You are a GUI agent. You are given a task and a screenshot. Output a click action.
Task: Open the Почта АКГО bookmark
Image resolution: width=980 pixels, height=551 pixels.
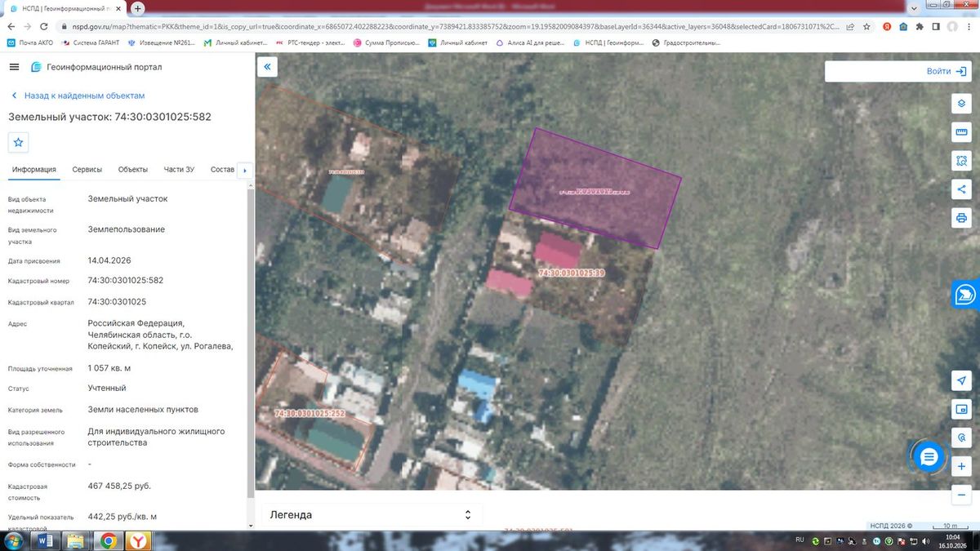[29, 42]
